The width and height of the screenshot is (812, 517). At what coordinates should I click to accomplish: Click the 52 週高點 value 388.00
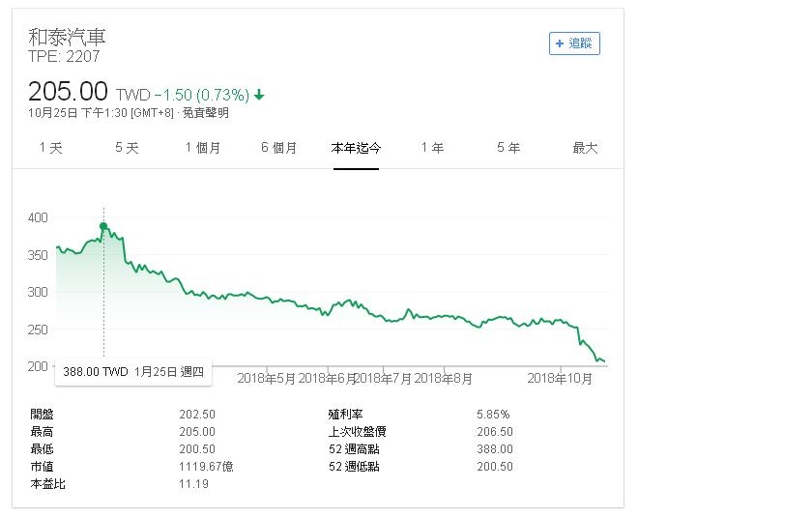(x=495, y=449)
